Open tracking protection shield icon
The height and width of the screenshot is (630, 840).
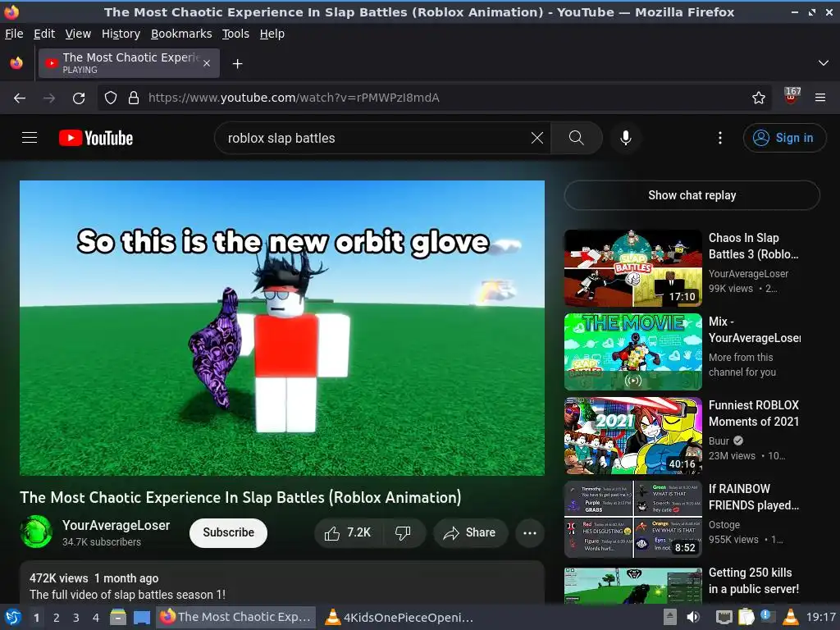click(111, 98)
